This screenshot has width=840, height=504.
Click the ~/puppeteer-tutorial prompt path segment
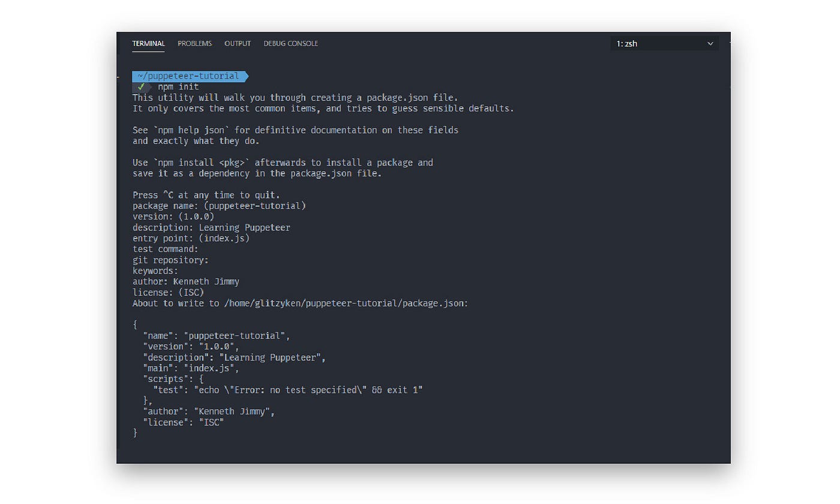pyautogui.click(x=188, y=76)
